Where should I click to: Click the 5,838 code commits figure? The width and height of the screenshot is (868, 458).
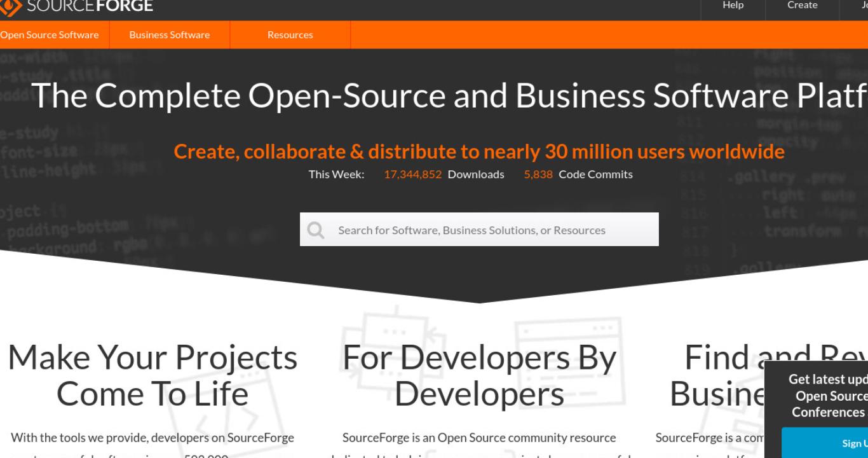pyautogui.click(x=539, y=174)
